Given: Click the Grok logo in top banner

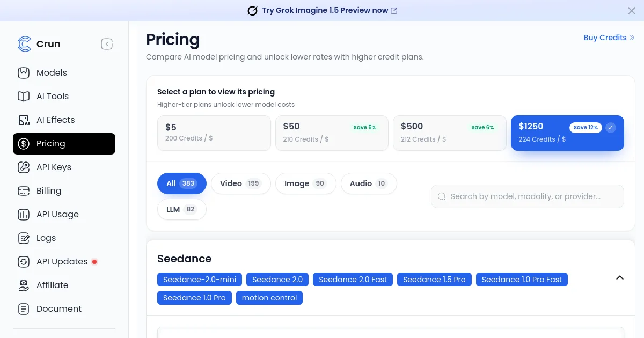Looking at the screenshot, I should 252,11.
